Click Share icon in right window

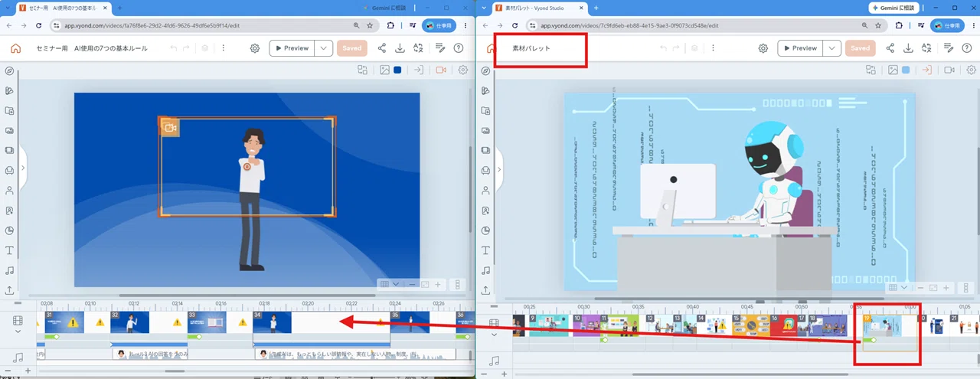[x=890, y=48]
